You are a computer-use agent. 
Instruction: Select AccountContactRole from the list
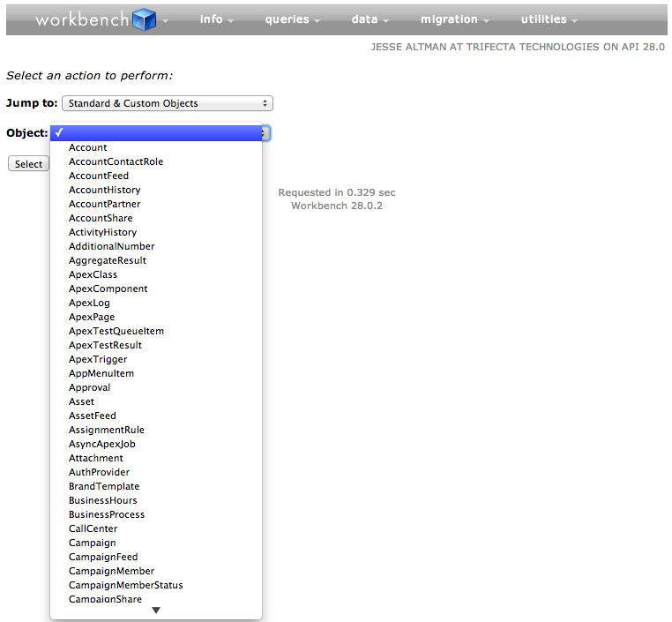point(156,161)
